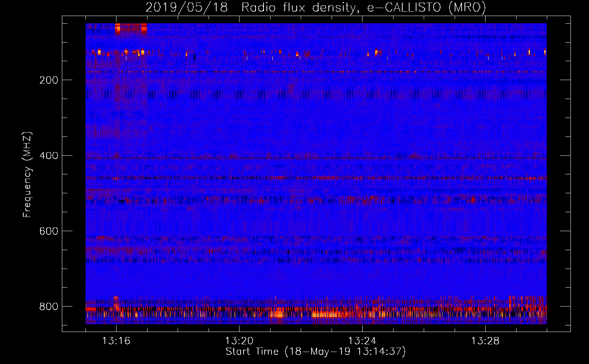Click the 200 frequency tick label
This screenshot has height=364, width=589.
pyautogui.click(x=49, y=80)
